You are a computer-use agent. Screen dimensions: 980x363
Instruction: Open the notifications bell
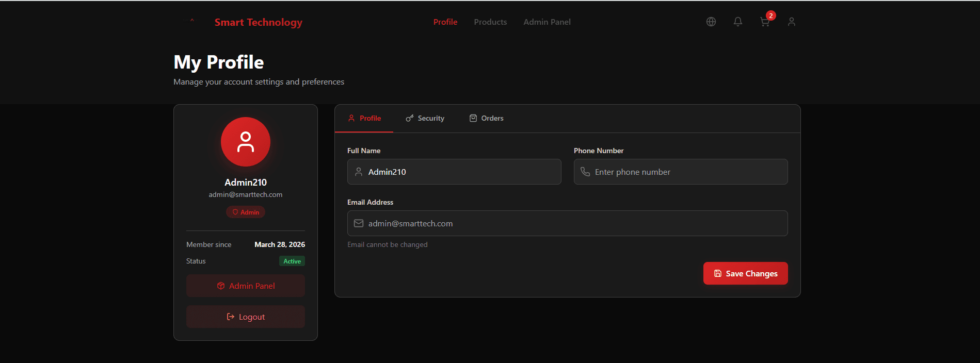tap(738, 22)
